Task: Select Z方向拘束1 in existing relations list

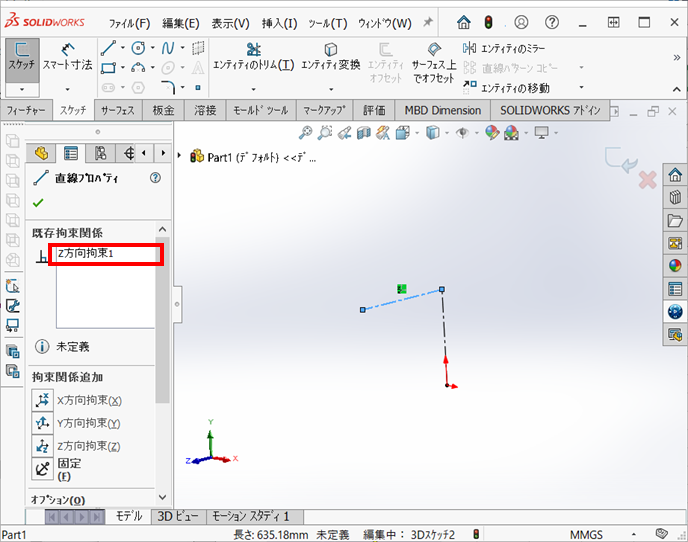Action: coord(104,254)
